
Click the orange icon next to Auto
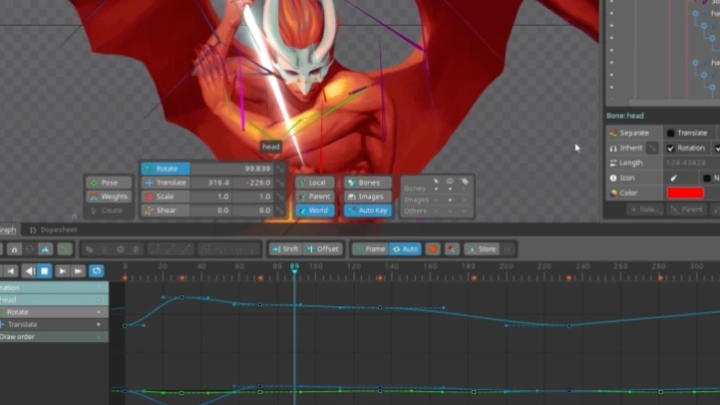coord(433,249)
